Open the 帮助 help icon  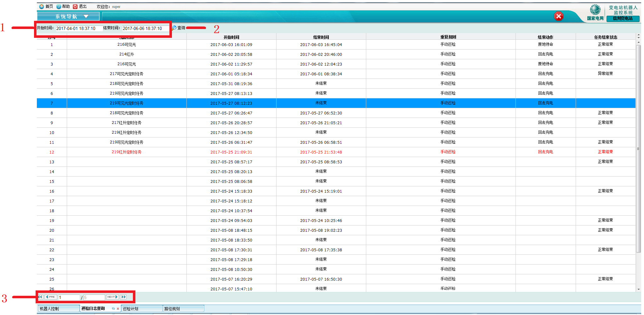coord(59,7)
